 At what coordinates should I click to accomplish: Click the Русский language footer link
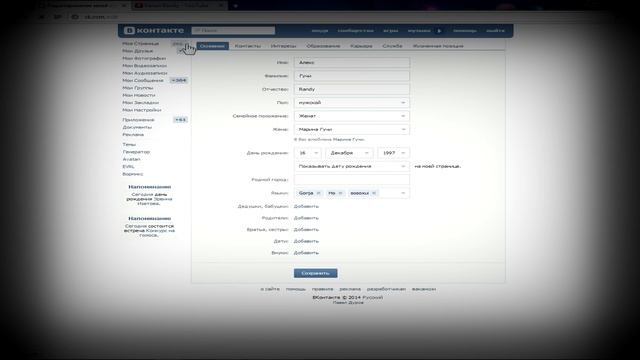point(373,298)
